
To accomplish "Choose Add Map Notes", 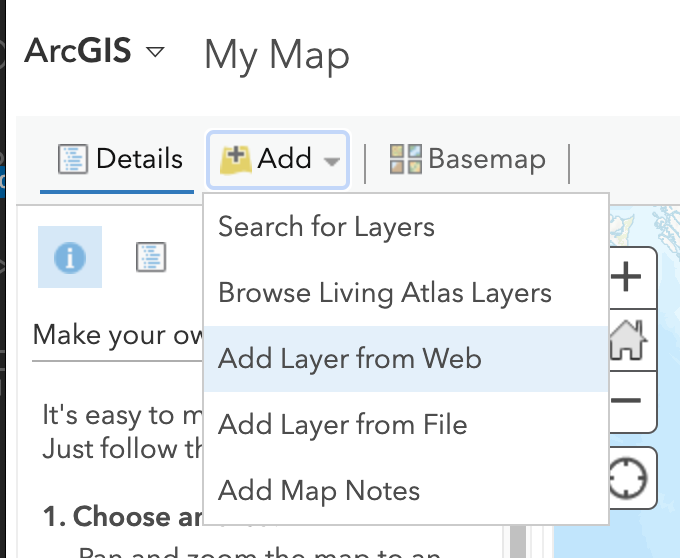I will [406, 490].
